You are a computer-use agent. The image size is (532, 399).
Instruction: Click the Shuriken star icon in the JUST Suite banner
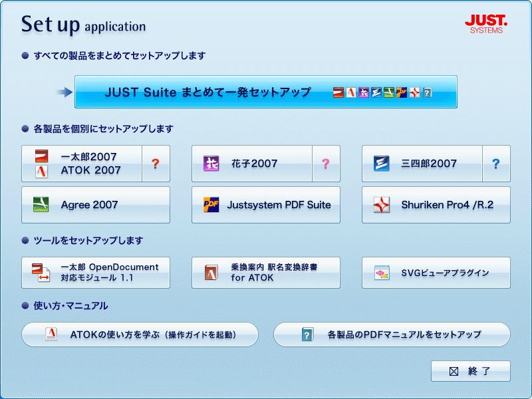click(414, 92)
